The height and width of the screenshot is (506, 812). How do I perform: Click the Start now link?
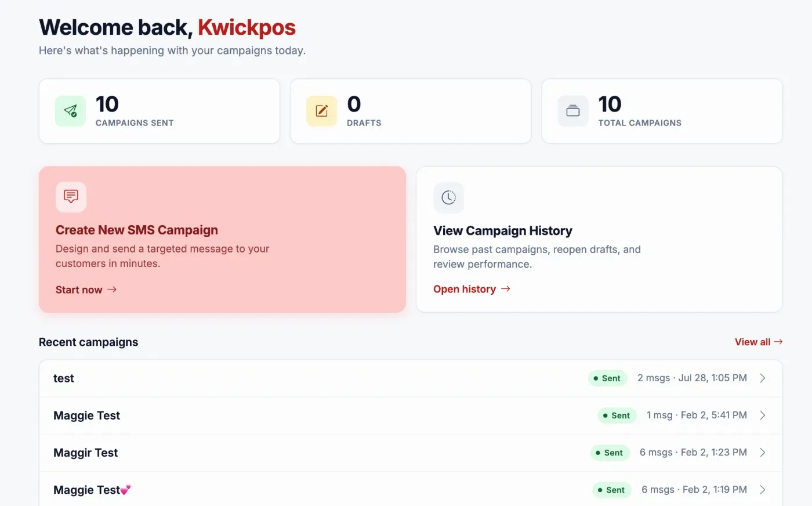[86, 290]
